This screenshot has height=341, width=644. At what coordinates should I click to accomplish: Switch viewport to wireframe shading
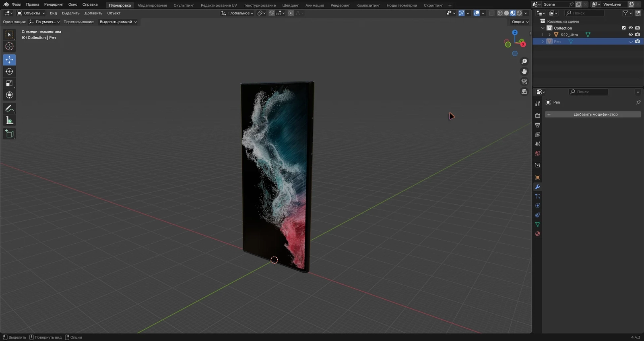click(x=500, y=13)
